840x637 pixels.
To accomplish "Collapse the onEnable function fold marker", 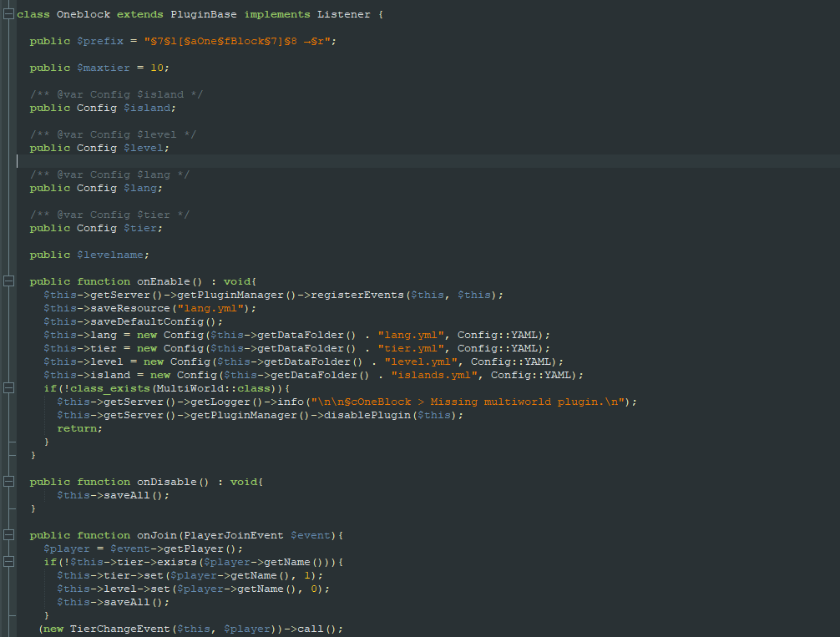I will click(x=8, y=281).
